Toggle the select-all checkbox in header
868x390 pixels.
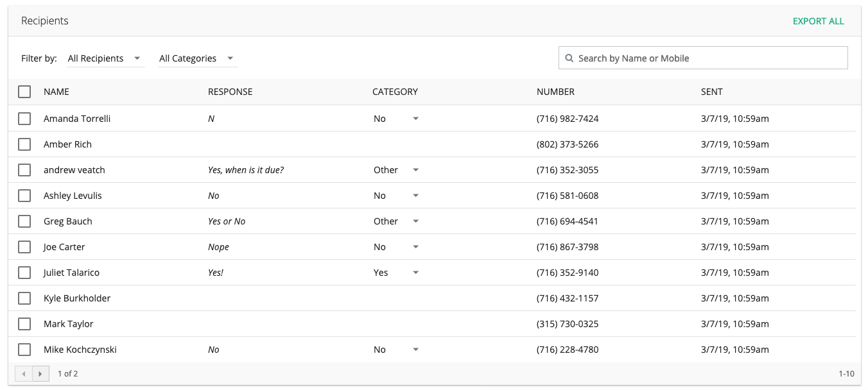click(24, 92)
